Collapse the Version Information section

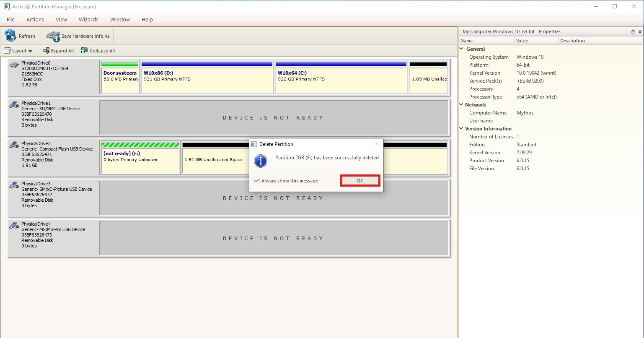pyautogui.click(x=462, y=129)
